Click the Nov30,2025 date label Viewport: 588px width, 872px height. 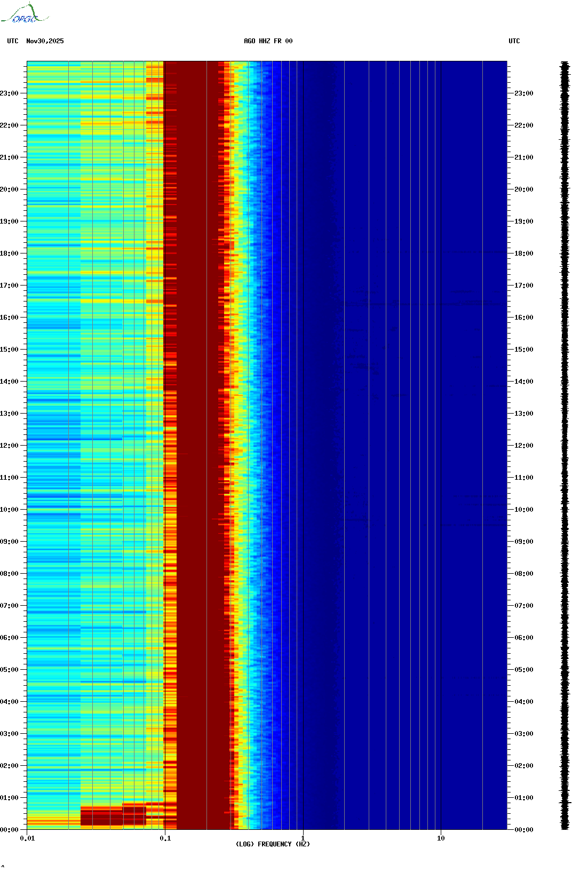[x=45, y=41]
